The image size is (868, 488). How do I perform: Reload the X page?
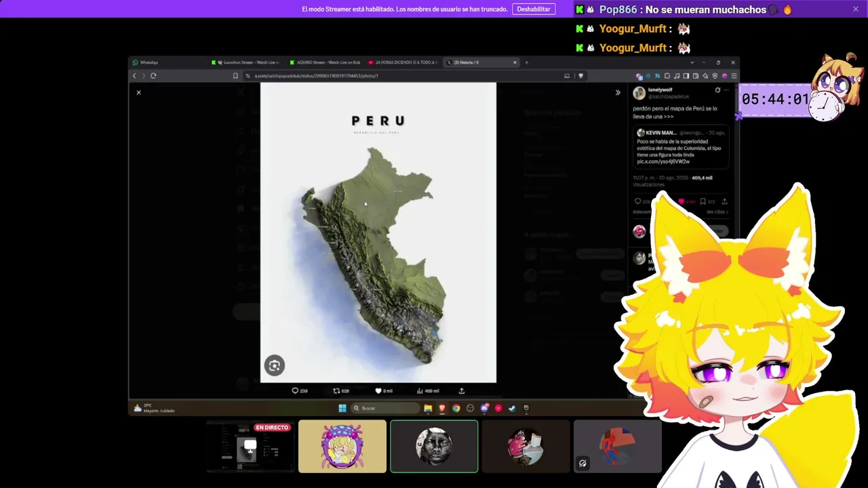(x=153, y=76)
